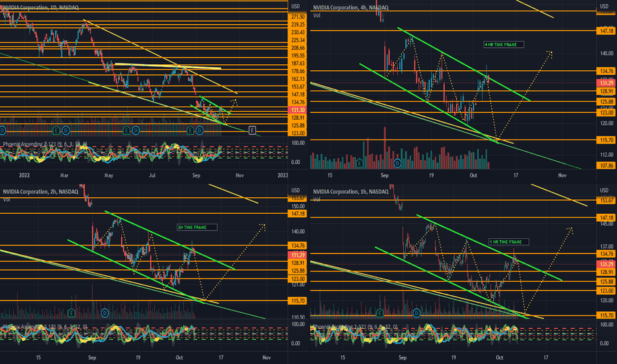Viewport: 617px width, 364px height.
Task: Open the USD currency selector on the 1D chart
Action: point(295,7)
